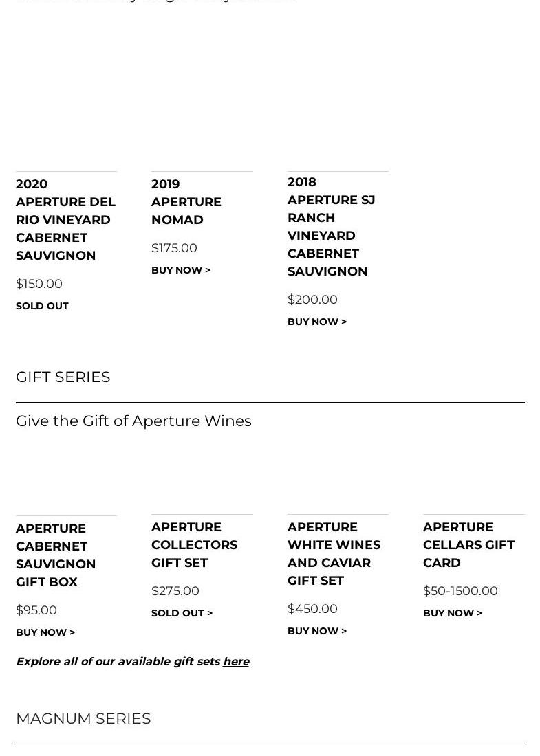
Task: Buy the Aperture Cellars Gift Card now
Action: [x=453, y=613]
